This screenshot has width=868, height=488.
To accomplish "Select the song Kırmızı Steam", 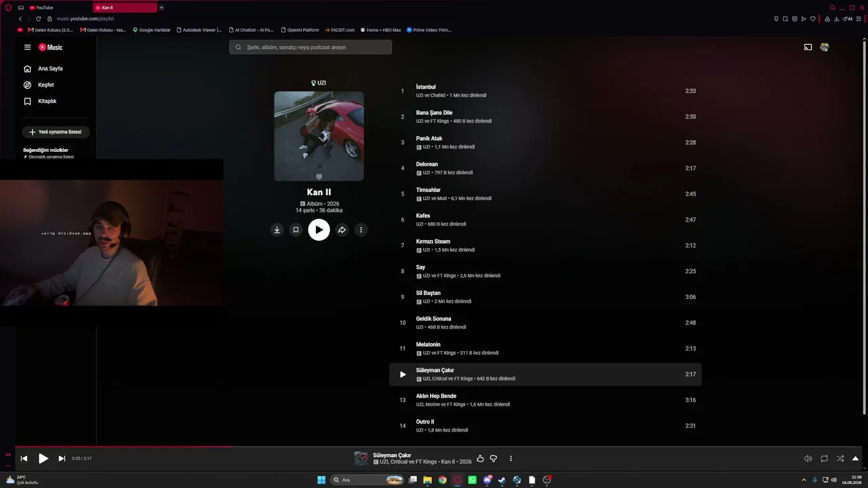I will click(x=433, y=241).
